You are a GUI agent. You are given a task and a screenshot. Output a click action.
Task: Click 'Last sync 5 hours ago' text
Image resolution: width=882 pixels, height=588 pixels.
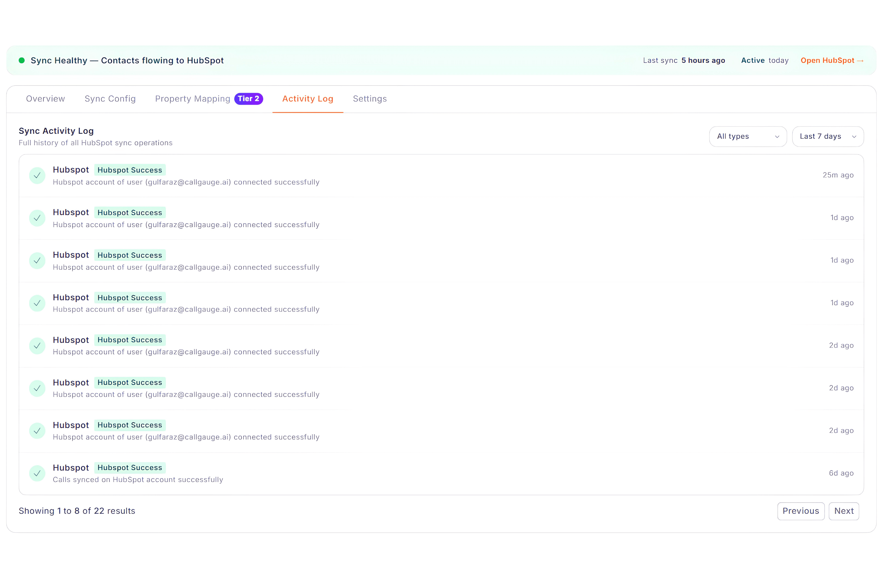(x=684, y=60)
